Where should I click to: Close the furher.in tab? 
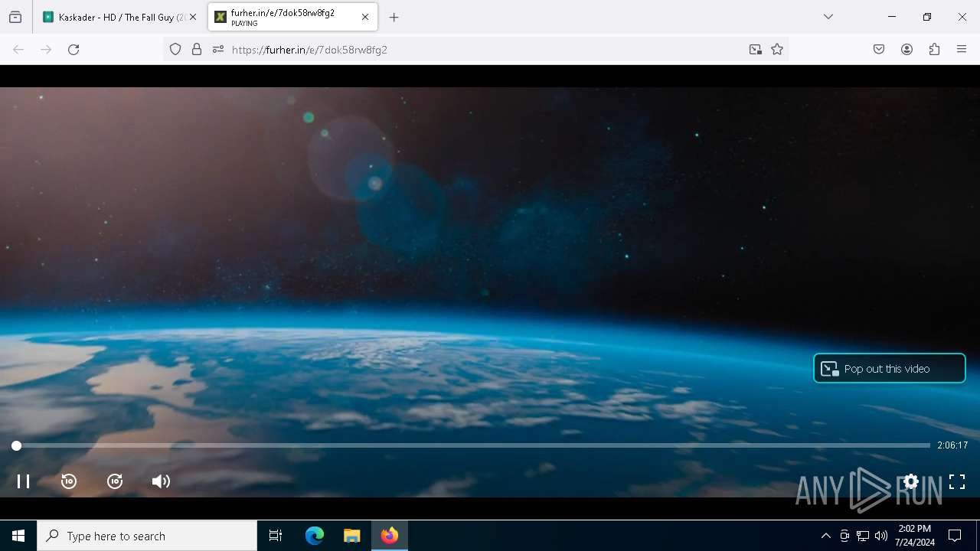tap(365, 17)
